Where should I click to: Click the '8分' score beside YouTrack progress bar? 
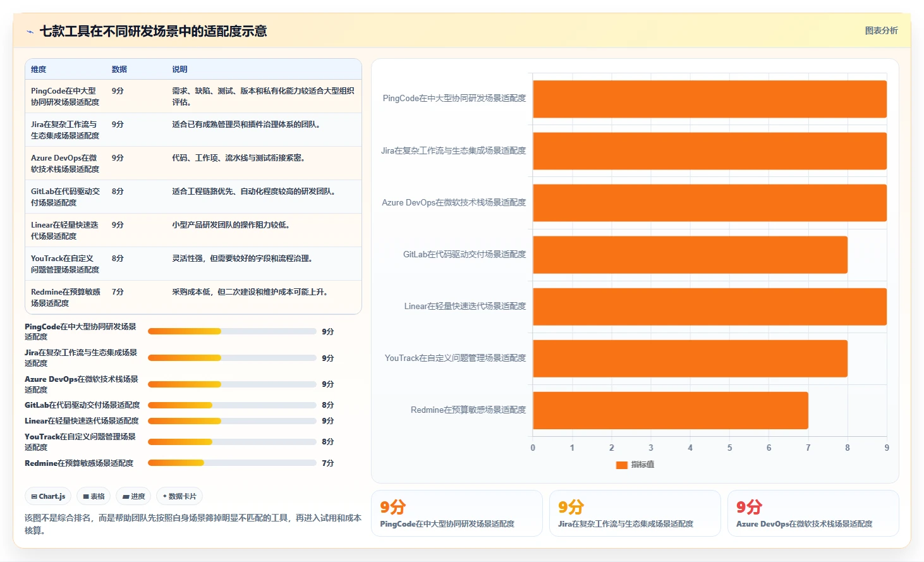tap(327, 442)
